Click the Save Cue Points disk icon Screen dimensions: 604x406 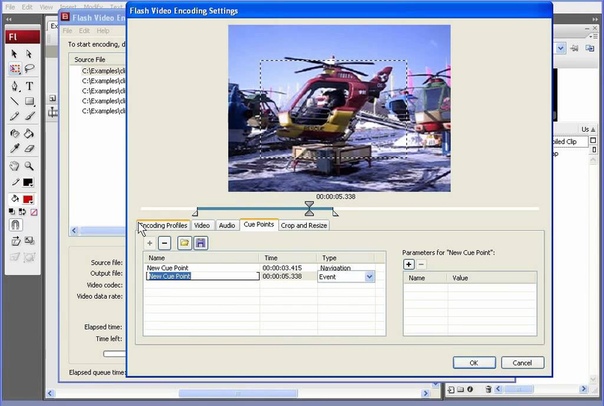click(x=200, y=243)
